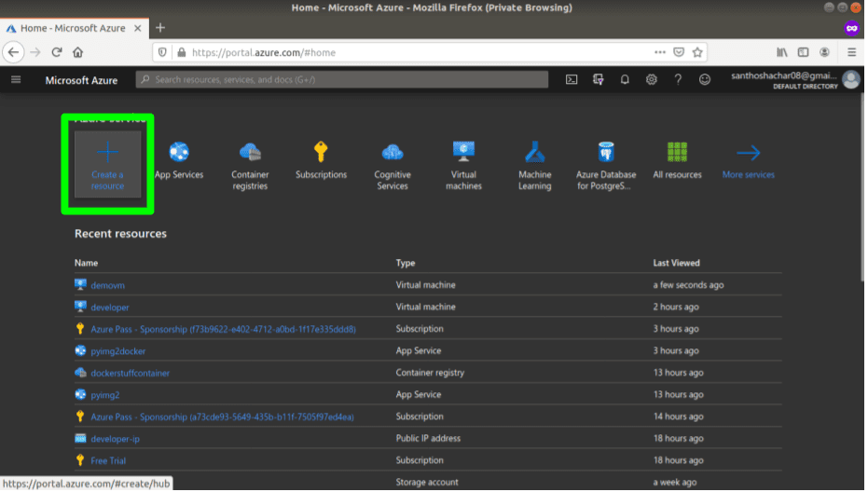Open Virtual machines service

[x=464, y=166]
